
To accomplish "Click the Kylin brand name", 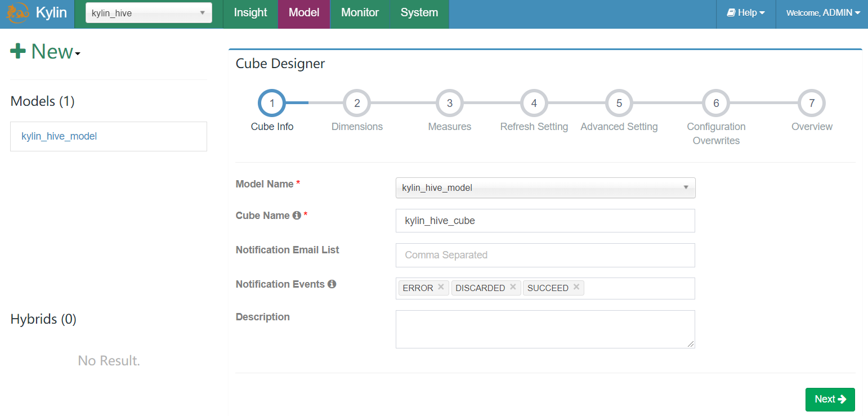I will 51,12.
